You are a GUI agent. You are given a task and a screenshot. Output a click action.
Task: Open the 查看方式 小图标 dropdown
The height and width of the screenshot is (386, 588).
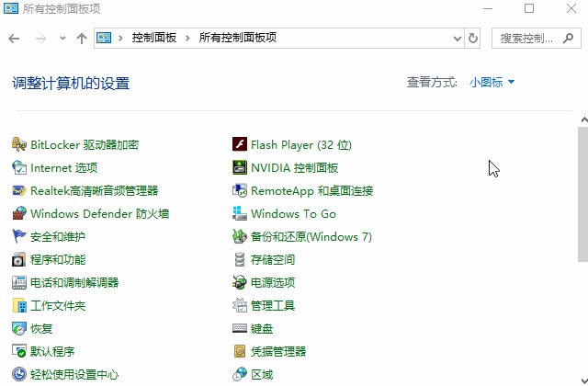coord(492,83)
